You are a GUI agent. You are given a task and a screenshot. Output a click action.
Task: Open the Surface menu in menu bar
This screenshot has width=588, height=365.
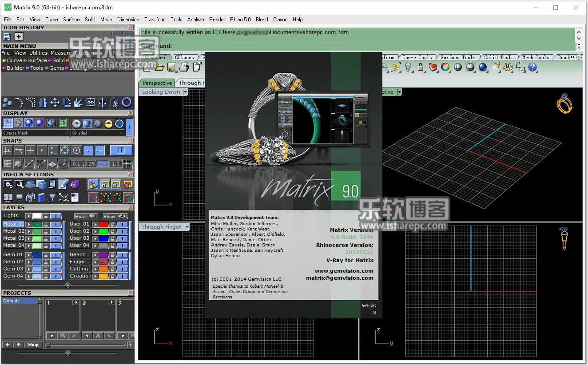pyautogui.click(x=71, y=20)
